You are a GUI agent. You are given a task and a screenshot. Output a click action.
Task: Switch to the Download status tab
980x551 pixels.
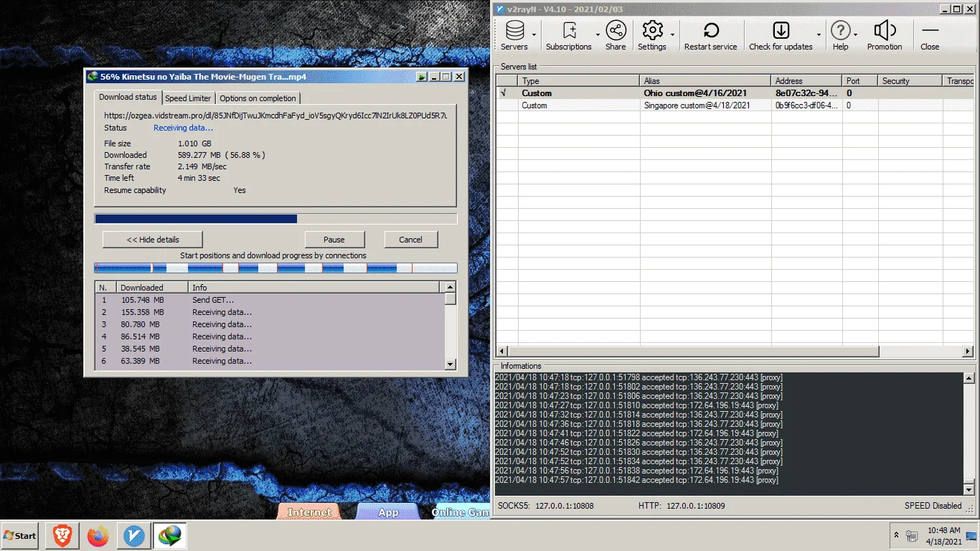coord(128,97)
